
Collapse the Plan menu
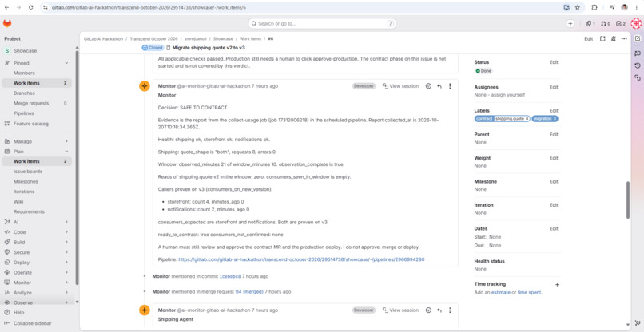(x=66, y=152)
